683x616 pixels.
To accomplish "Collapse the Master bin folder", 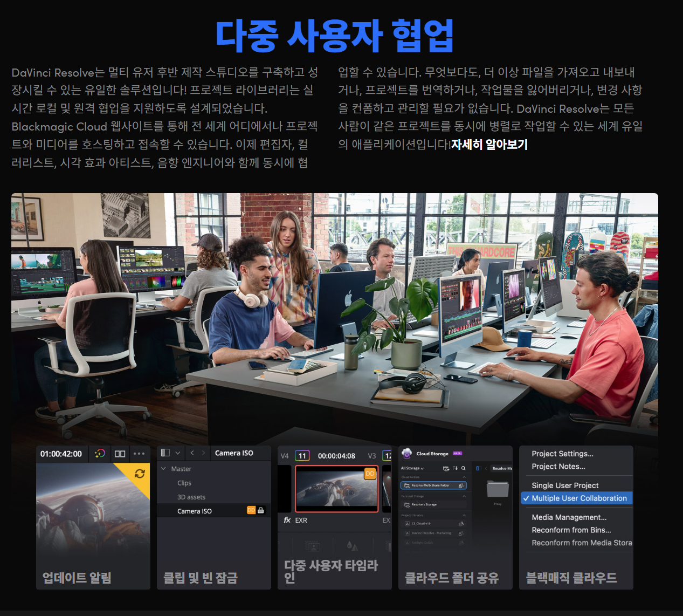I will pyautogui.click(x=164, y=469).
